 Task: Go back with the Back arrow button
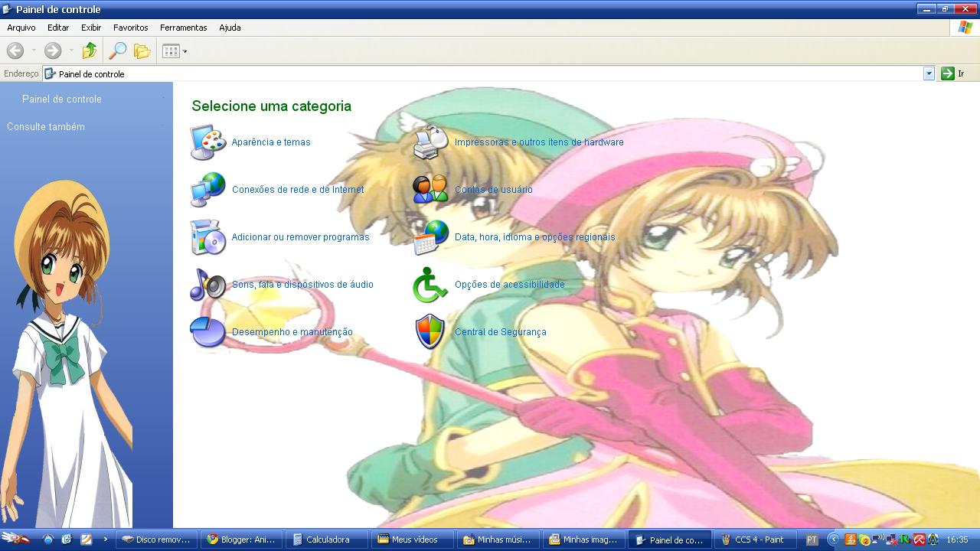coord(15,51)
